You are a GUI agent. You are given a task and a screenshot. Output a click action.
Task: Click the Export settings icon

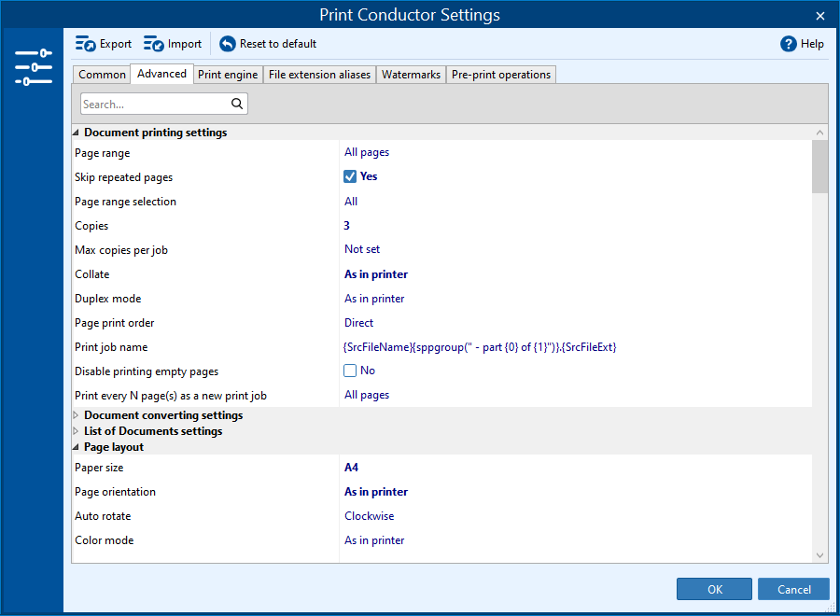(84, 43)
